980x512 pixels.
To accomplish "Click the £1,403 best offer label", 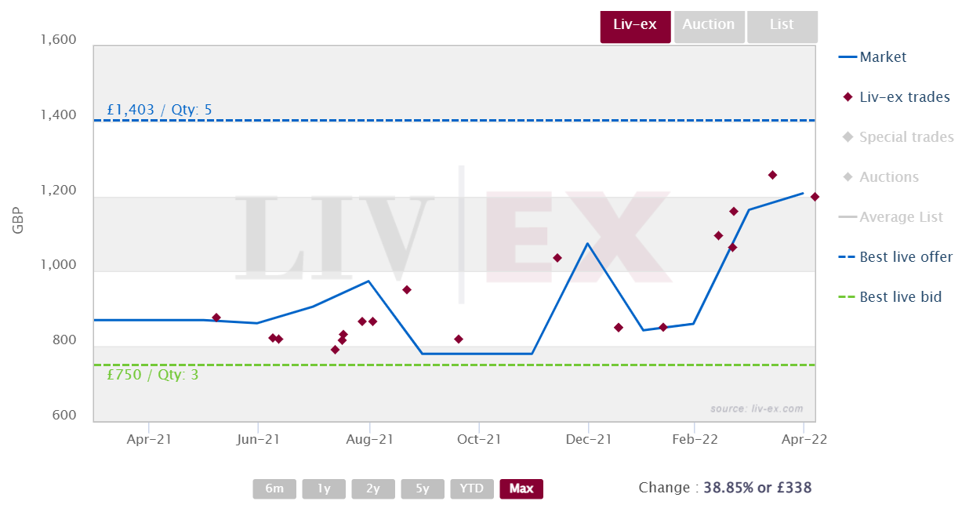I will [x=159, y=110].
